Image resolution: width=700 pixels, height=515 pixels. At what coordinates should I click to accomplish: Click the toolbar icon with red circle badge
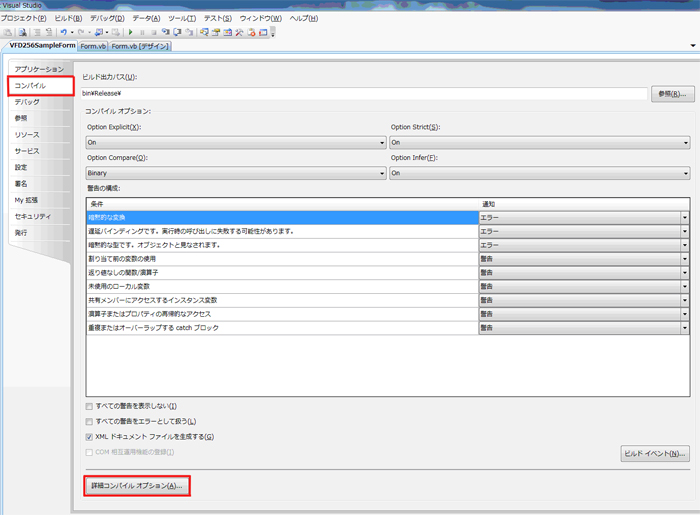(x=251, y=32)
